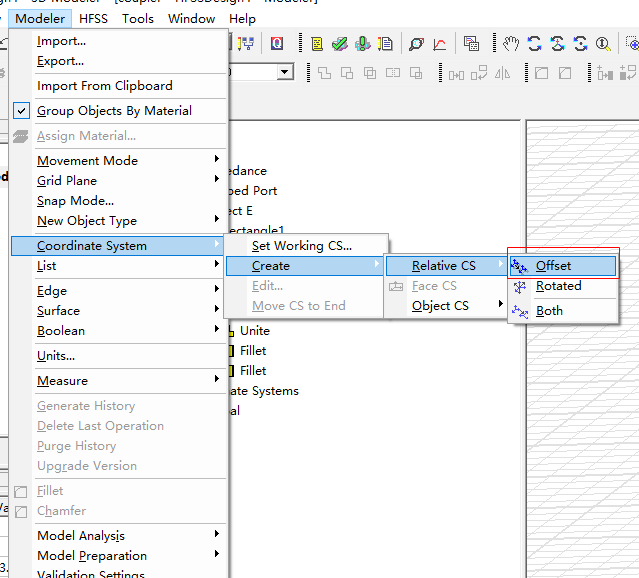Image resolution: width=639 pixels, height=578 pixels.
Task: Open the yellow design list toolbar icon
Action: click(x=317, y=44)
